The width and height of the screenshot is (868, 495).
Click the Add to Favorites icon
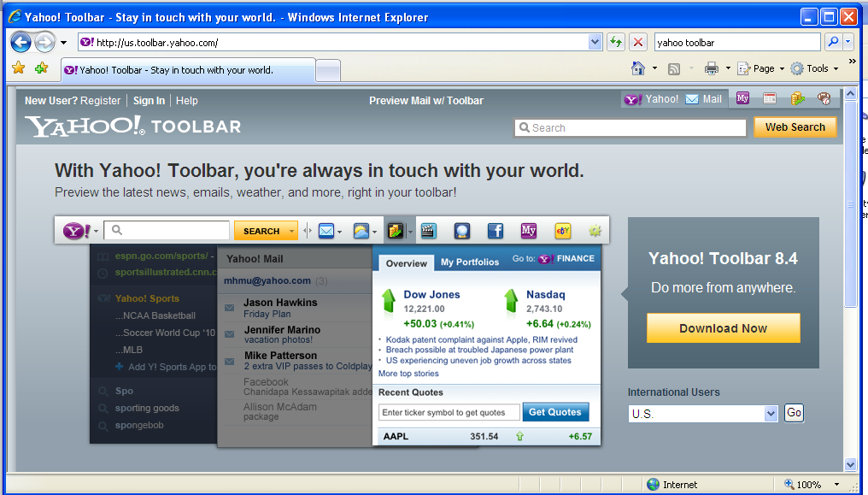click(x=42, y=68)
